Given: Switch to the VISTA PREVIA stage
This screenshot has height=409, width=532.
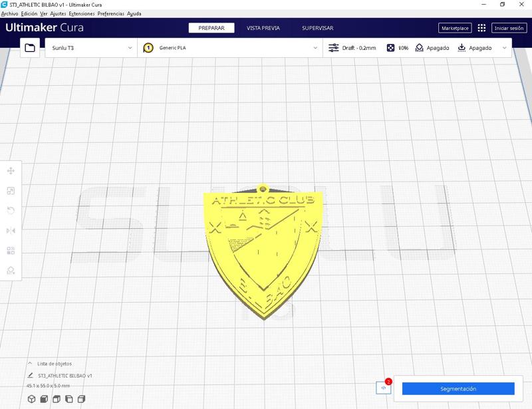Looking at the screenshot, I should pyautogui.click(x=263, y=28).
